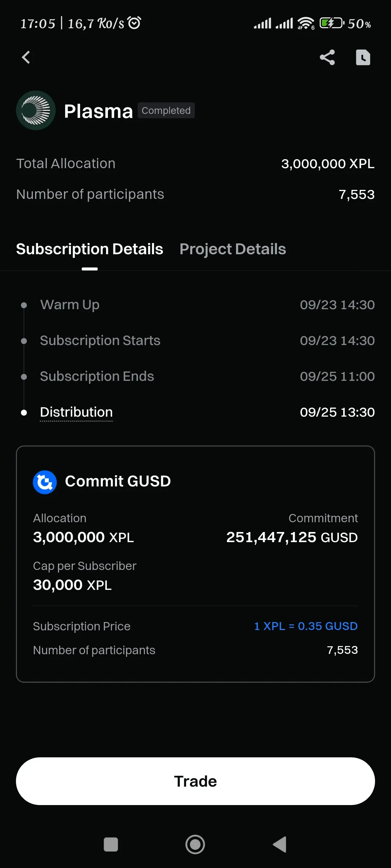
Task: Tap the battery charging status icon
Action: (332, 24)
